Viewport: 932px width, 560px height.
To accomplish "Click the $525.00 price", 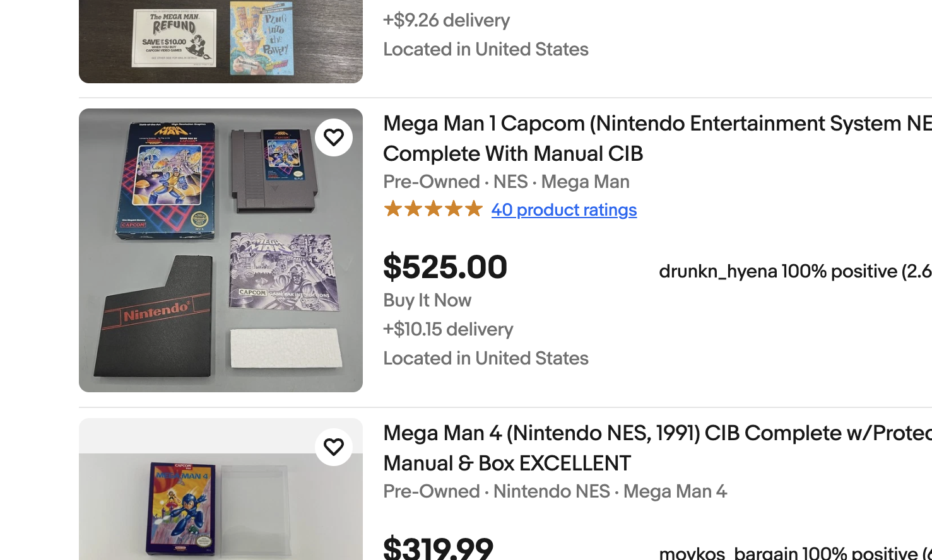I will pyautogui.click(x=445, y=267).
